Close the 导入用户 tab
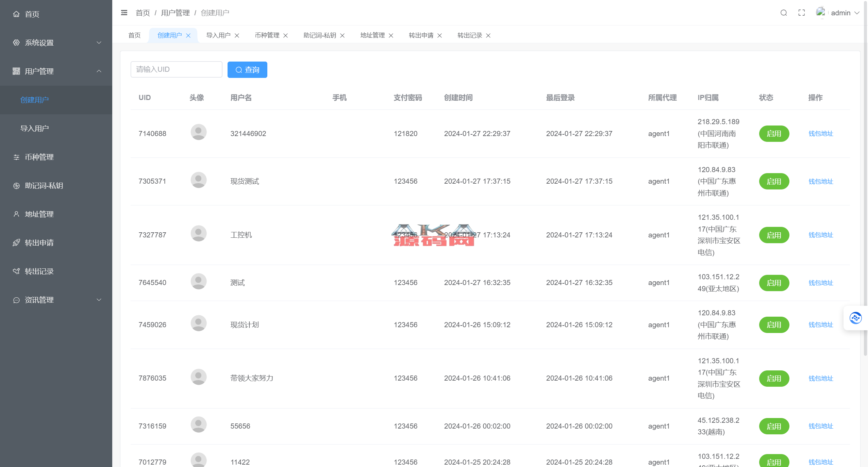The height and width of the screenshot is (467, 868). 237,36
